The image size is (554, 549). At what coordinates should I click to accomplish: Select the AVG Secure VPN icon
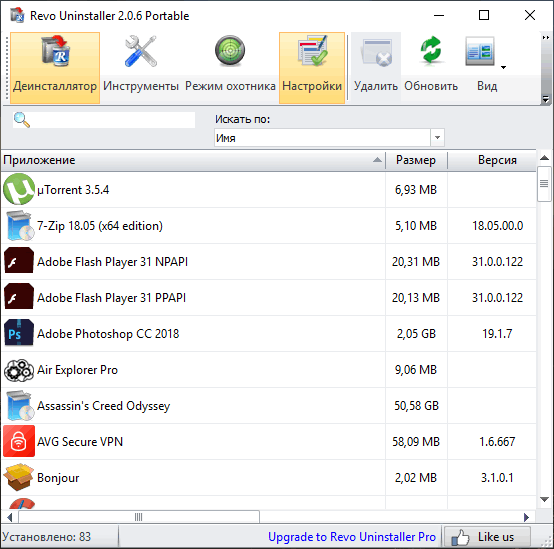point(19,441)
